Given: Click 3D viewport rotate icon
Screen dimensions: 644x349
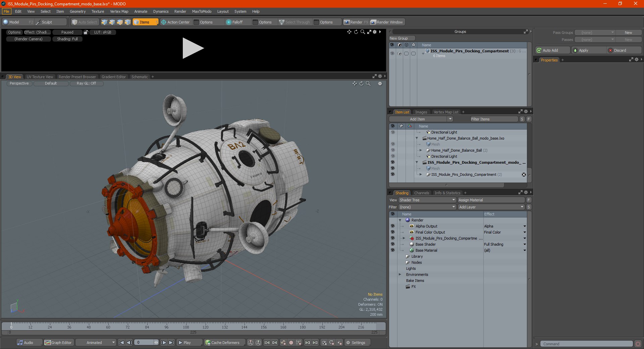Looking at the screenshot, I should point(361,84).
